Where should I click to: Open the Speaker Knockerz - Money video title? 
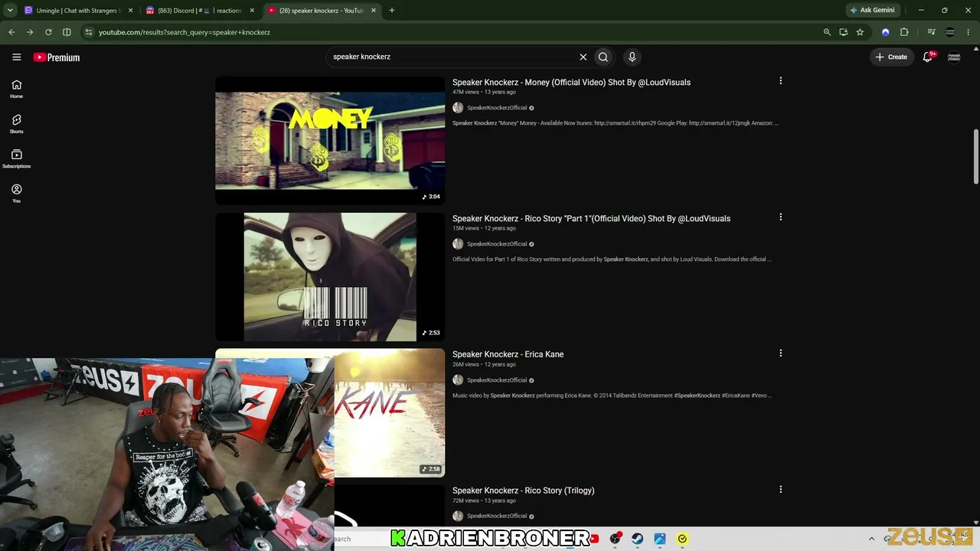point(571,83)
